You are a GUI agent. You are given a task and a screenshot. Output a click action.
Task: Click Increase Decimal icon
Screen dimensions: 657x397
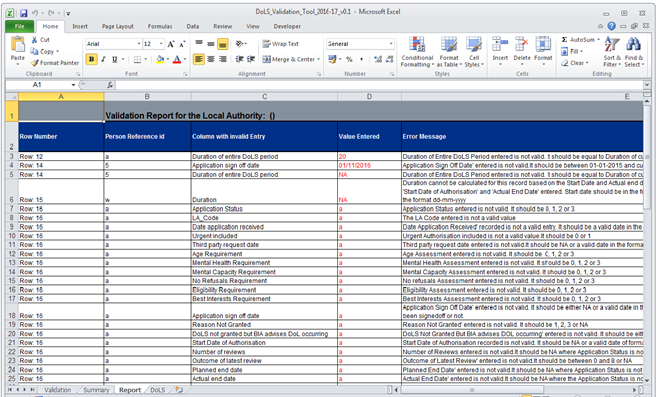pyautogui.click(x=378, y=60)
